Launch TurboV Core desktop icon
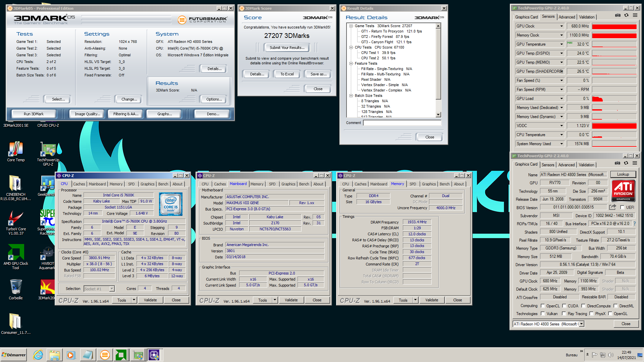The image size is (644, 362). point(16,222)
